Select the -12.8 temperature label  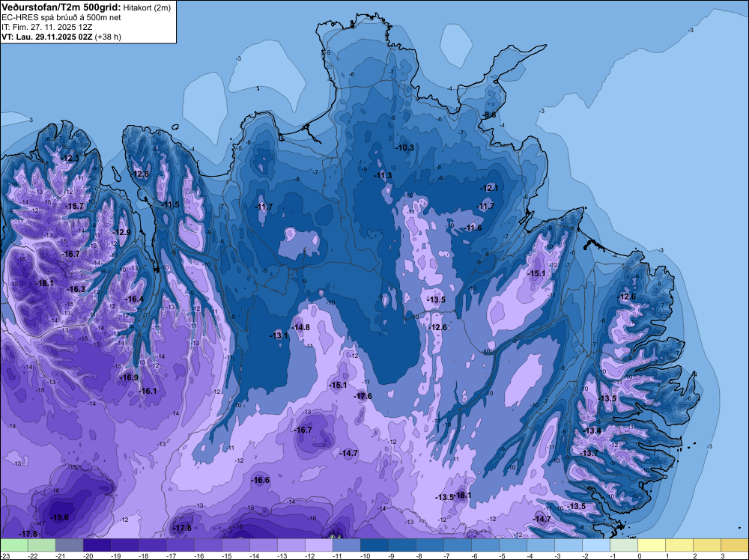point(140,174)
